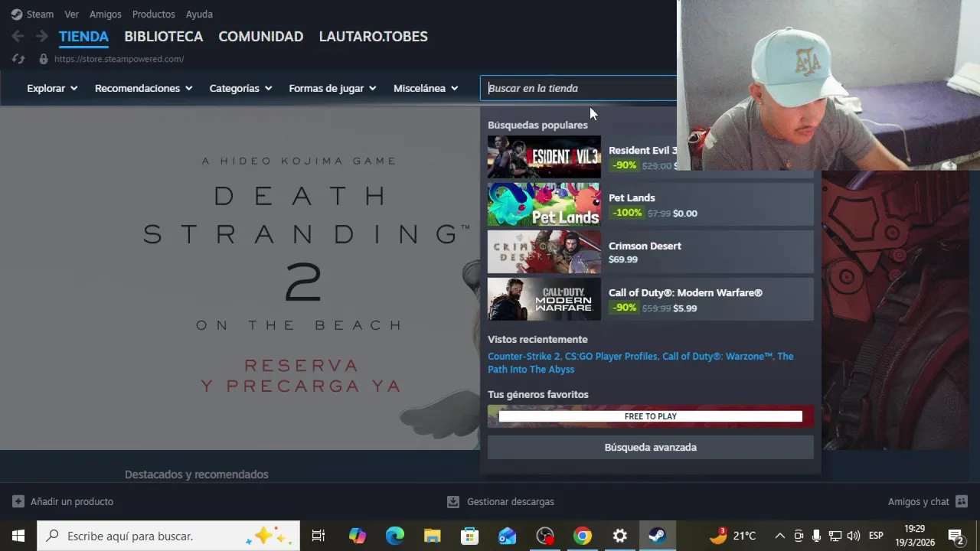Show hidden system tray icons
Viewport: 980px width, 551px height.
[779, 536]
